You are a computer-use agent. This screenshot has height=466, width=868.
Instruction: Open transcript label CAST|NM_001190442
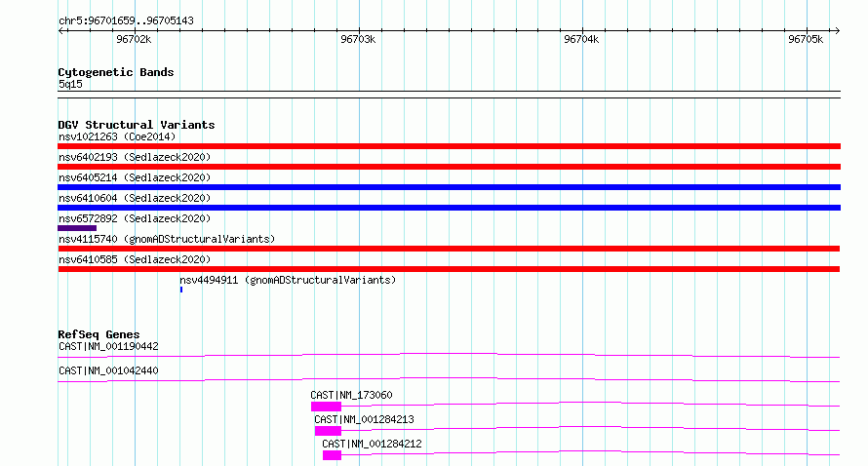tap(108, 346)
